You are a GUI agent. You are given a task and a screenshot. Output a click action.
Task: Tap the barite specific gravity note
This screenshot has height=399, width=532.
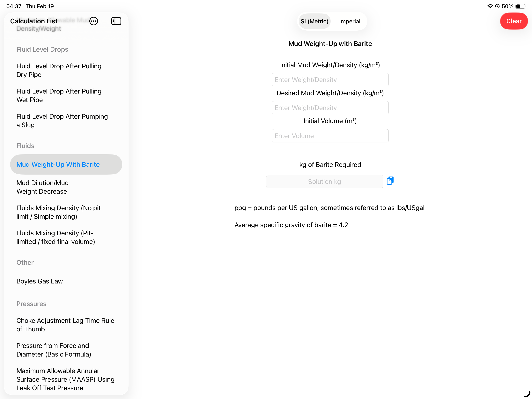pos(291,225)
